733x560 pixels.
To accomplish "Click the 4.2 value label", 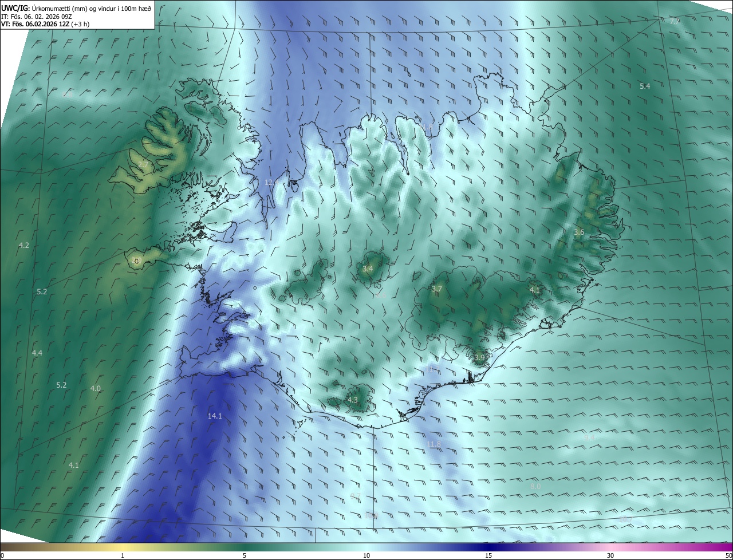I will click(23, 245).
